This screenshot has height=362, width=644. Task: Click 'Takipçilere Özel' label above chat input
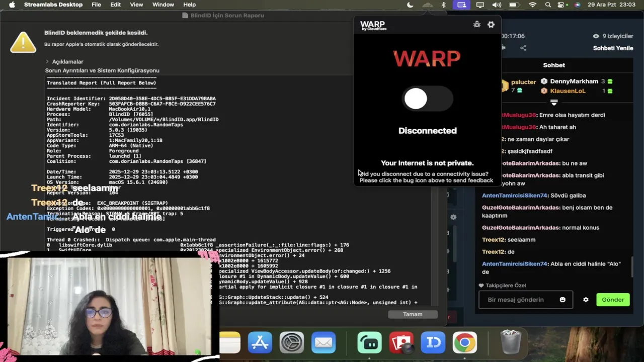pyautogui.click(x=506, y=286)
